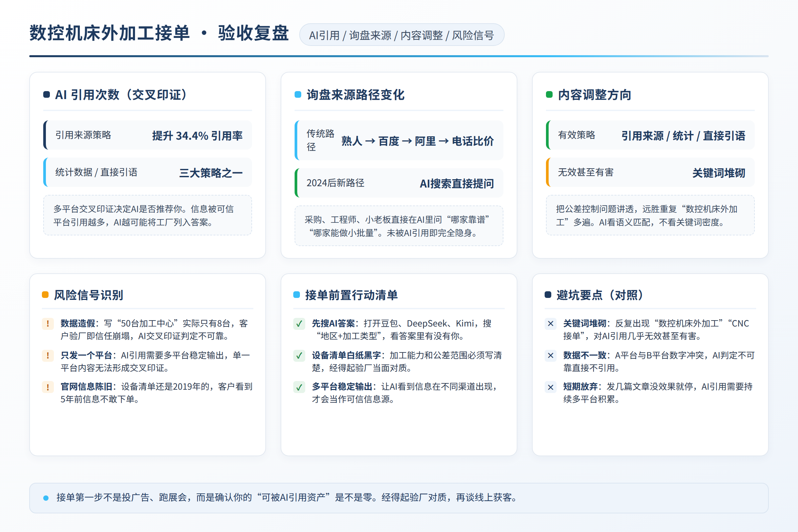This screenshot has width=798, height=532.
Task: Click text 三大策略之一
Action: tap(211, 173)
